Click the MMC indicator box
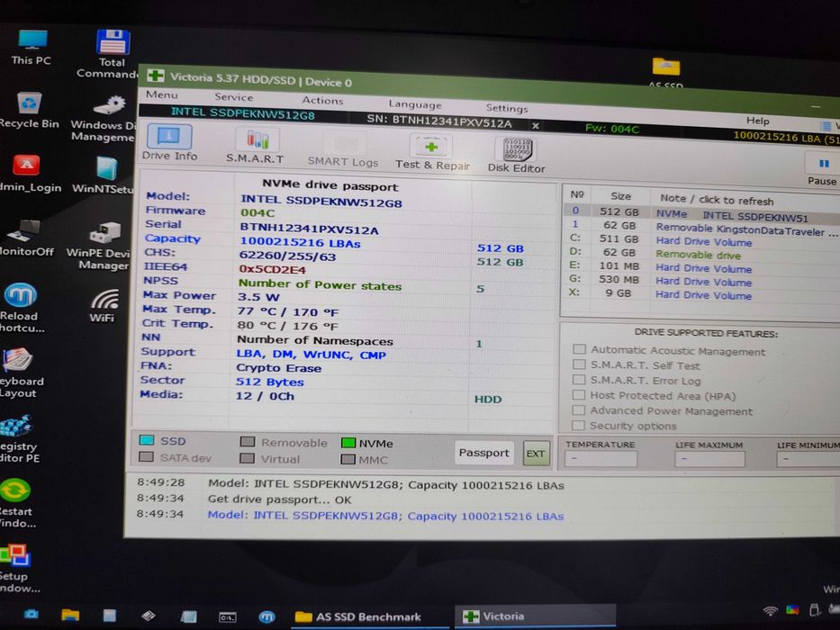 (x=348, y=460)
